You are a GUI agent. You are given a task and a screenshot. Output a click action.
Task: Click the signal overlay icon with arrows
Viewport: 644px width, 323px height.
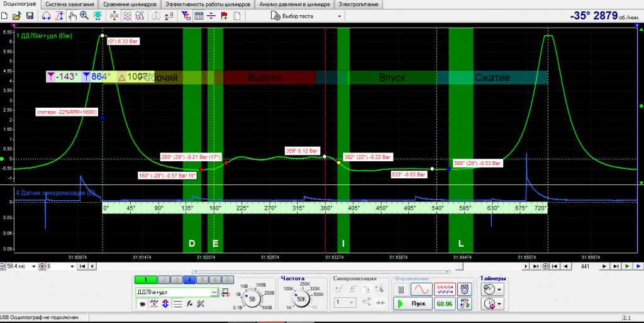coord(114,16)
